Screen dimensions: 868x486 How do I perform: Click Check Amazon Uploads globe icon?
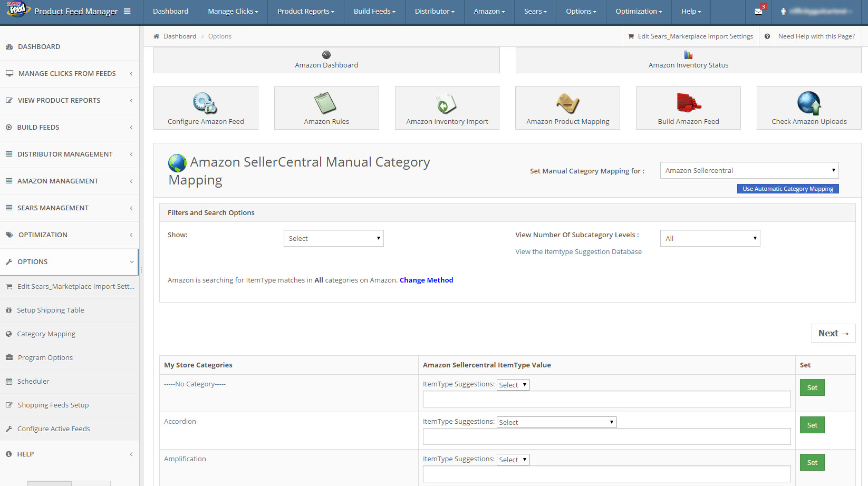pyautogui.click(x=809, y=103)
